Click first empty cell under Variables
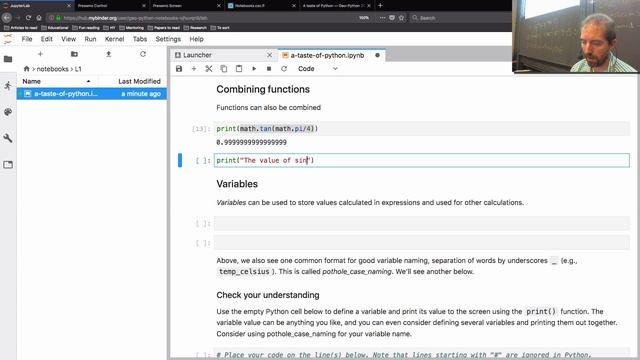This screenshot has height=360, width=640. tap(422, 223)
